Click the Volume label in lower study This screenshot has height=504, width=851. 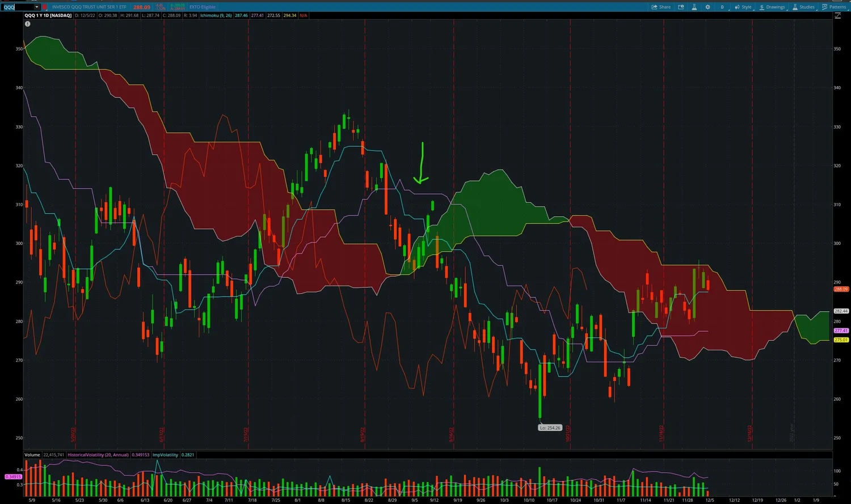(x=32, y=455)
